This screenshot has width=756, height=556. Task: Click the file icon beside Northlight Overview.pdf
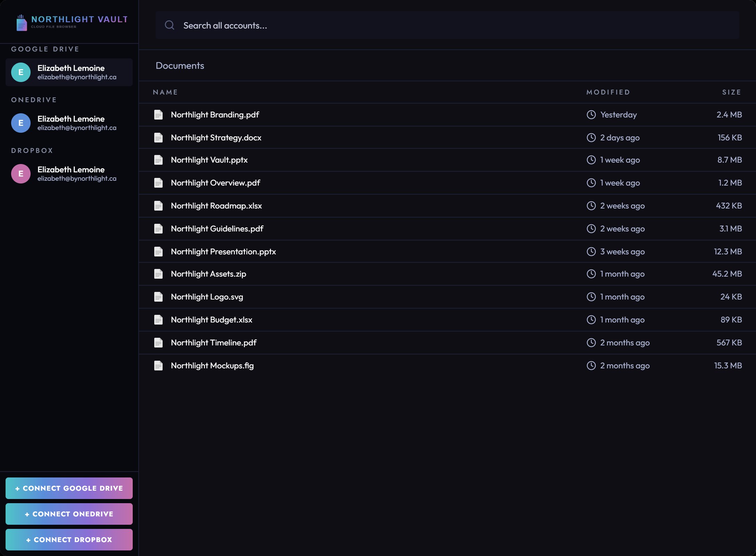(158, 183)
